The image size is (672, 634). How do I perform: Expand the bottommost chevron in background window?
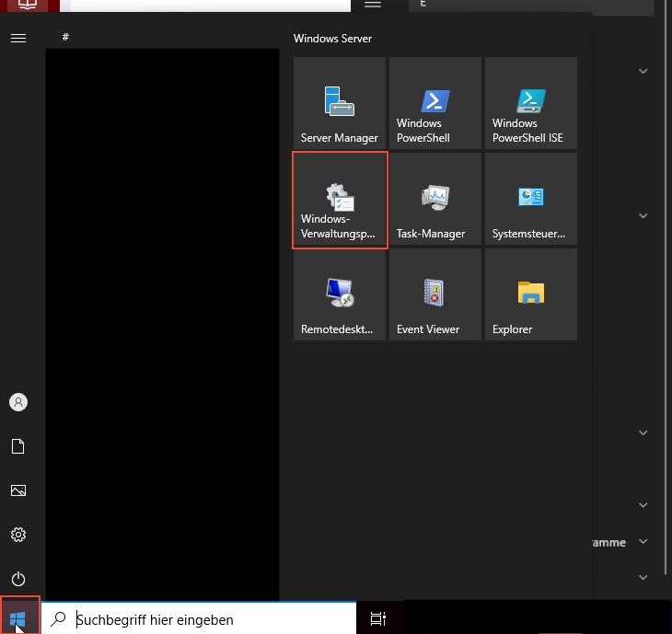643,578
